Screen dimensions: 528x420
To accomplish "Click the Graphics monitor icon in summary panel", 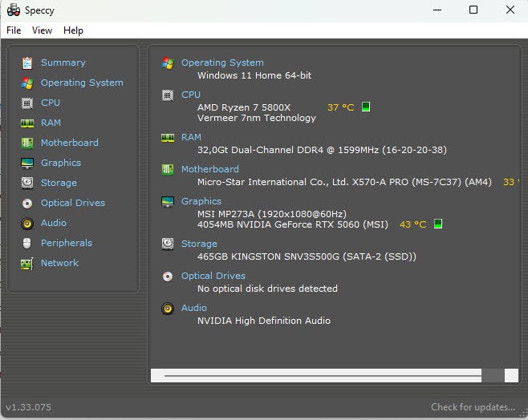I will coord(168,202).
